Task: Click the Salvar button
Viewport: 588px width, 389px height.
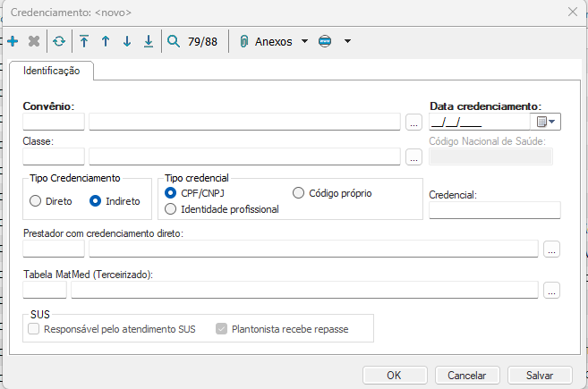Action: click(540, 376)
